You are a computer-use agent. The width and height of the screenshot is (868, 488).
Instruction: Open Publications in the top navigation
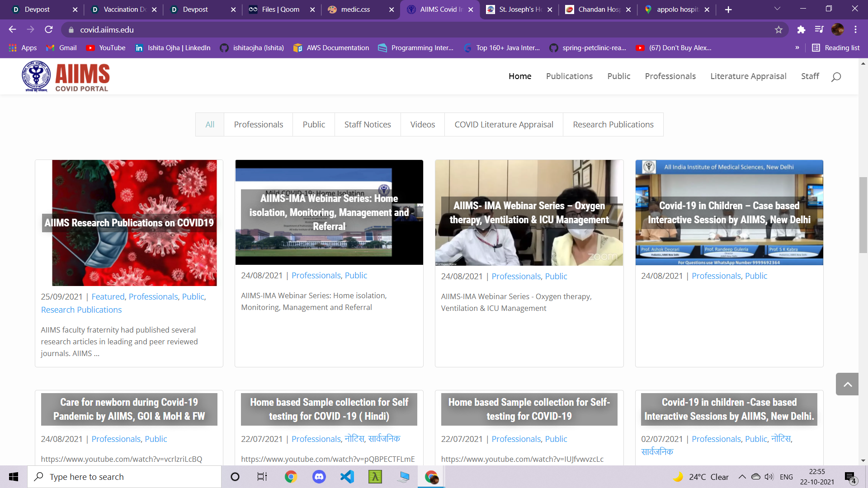pos(569,76)
